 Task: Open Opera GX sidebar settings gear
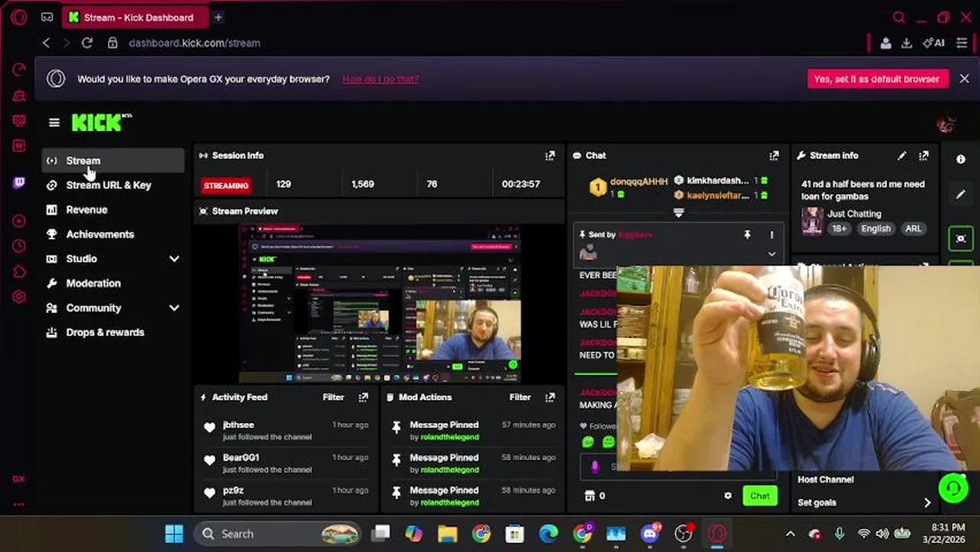point(19,297)
